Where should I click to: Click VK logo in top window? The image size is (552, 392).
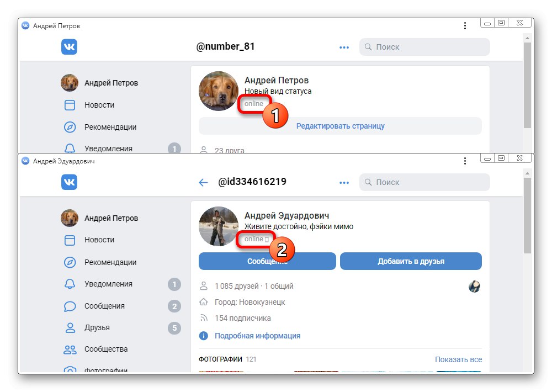click(x=70, y=47)
